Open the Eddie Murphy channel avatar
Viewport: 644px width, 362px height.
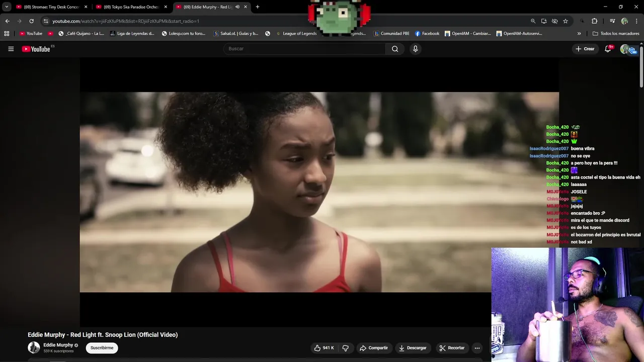click(x=34, y=347)
